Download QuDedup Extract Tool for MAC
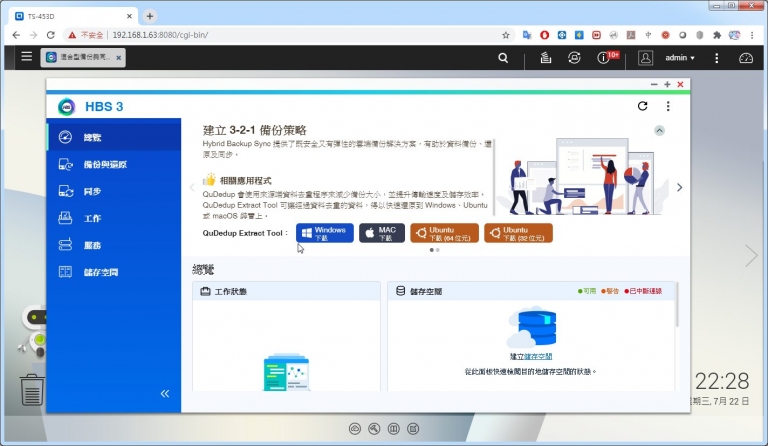The image size is (768, 446). pos(382,233)
